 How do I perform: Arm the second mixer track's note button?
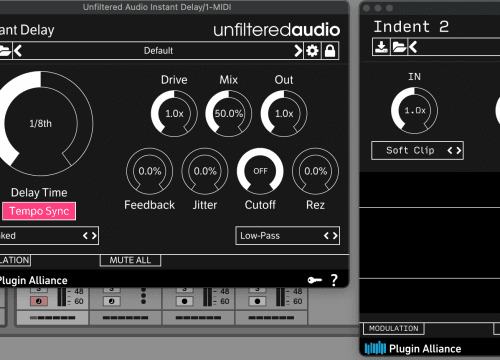[x=112, y=301]
